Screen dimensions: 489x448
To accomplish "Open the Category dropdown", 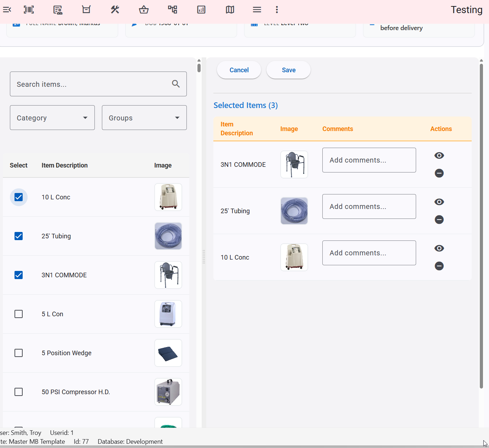I will tap(52, 118).
